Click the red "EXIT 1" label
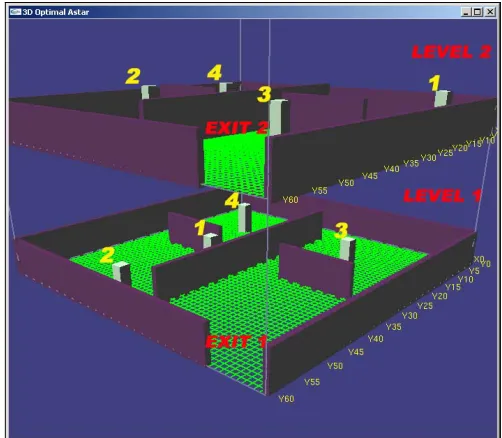Image resolution: width=502 pixels, height=438 pixels. coord(236,341)
